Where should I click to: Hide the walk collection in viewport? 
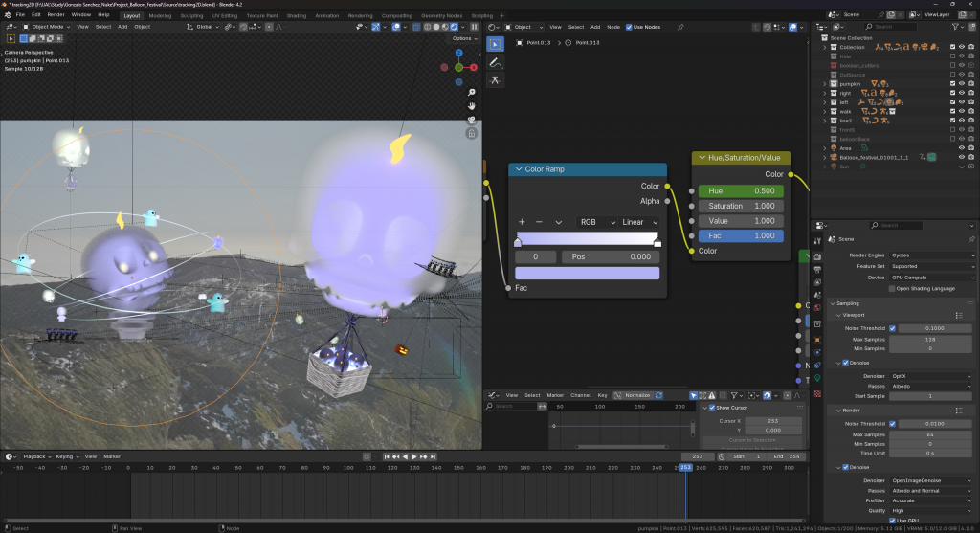(962, 111)
